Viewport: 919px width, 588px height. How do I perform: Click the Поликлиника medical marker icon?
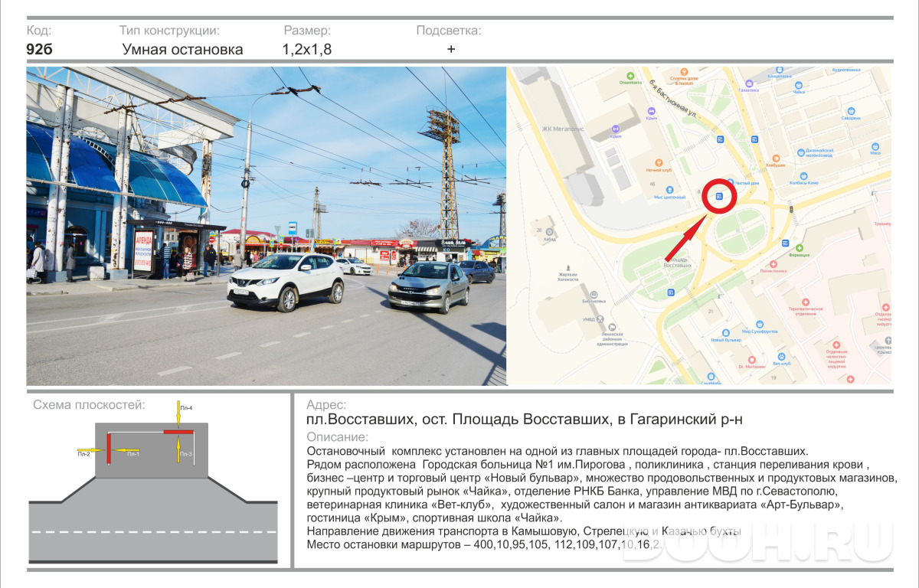[x=773, y=264]
